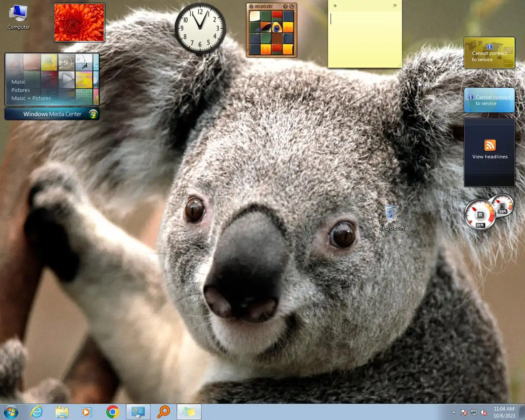Viewport: 525px width, 420px height.
Task: Click the network connection tray icon
Action: pos(474,412)
